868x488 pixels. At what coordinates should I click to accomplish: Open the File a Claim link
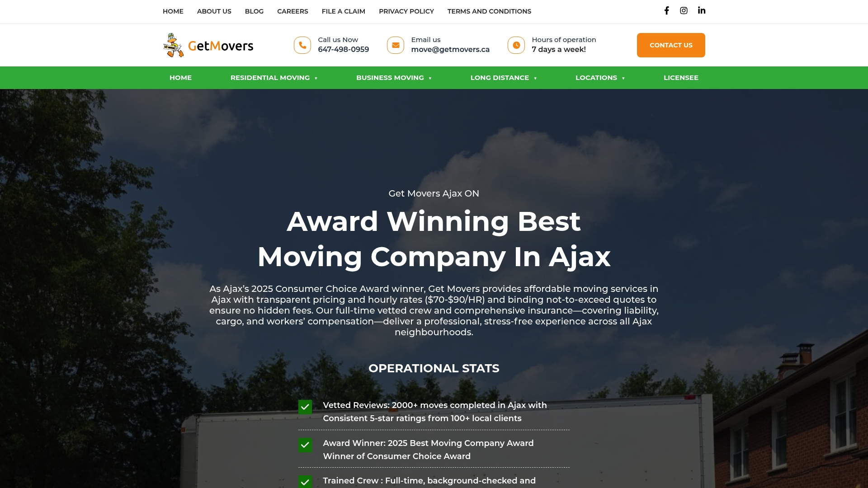pyautogui.click(x=344, y=11)
